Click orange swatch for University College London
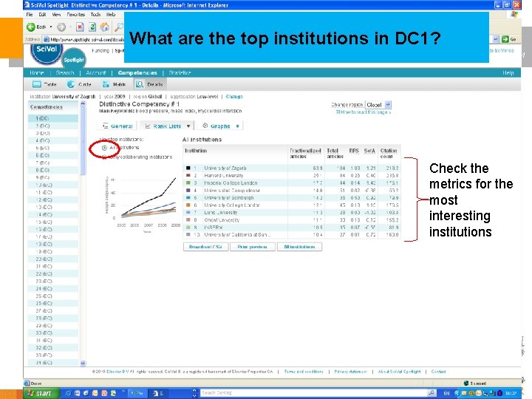 pos(188,205)
